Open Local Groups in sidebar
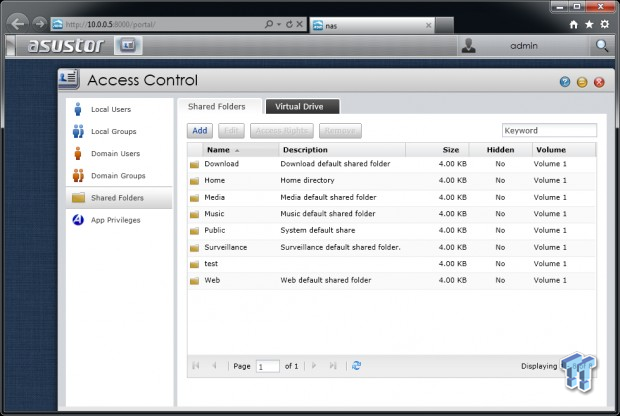 click(x=119, y=131)
